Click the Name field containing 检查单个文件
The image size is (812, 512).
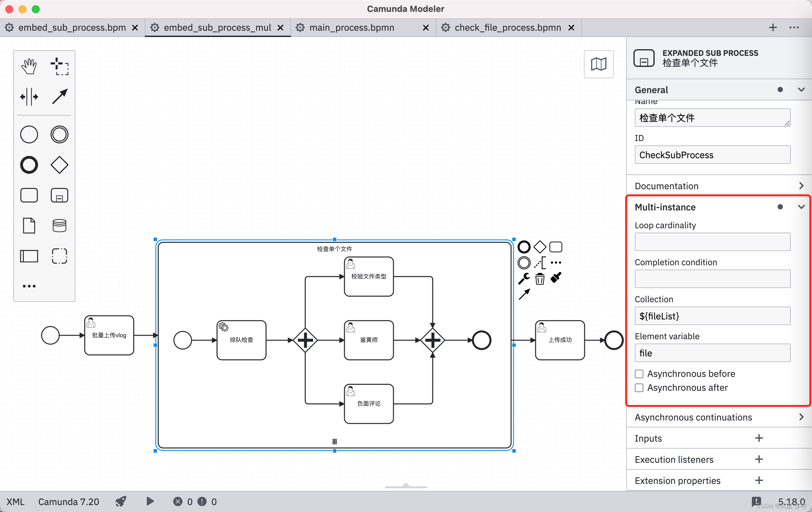pos(712,118)
